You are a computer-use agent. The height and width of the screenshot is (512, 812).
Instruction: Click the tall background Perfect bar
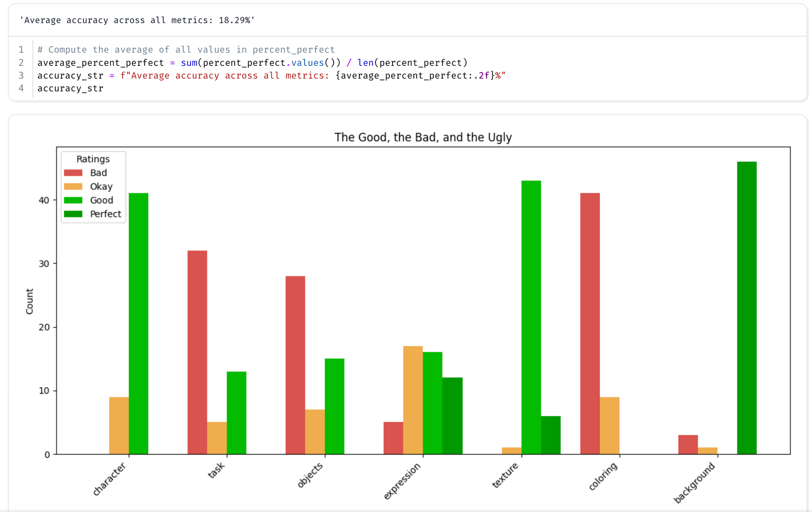click(747, 308)
